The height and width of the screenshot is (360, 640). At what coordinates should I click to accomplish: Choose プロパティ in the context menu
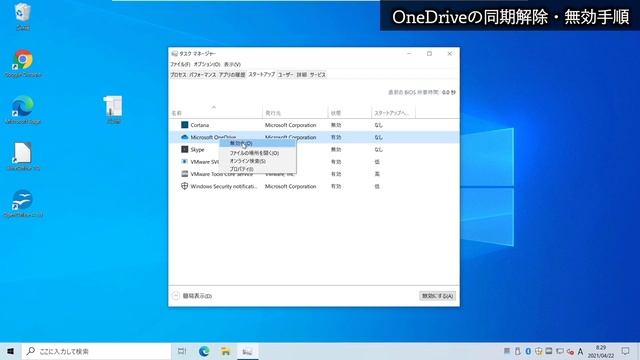[x=258, y=169]
